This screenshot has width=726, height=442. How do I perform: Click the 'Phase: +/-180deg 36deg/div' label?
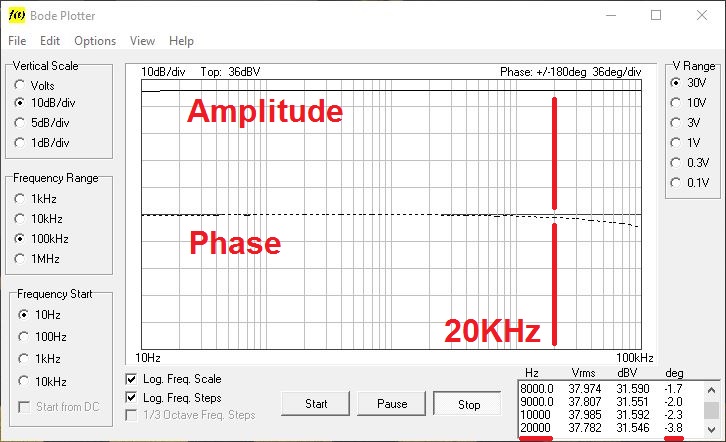pyautogui.click(x=570, y=72)
